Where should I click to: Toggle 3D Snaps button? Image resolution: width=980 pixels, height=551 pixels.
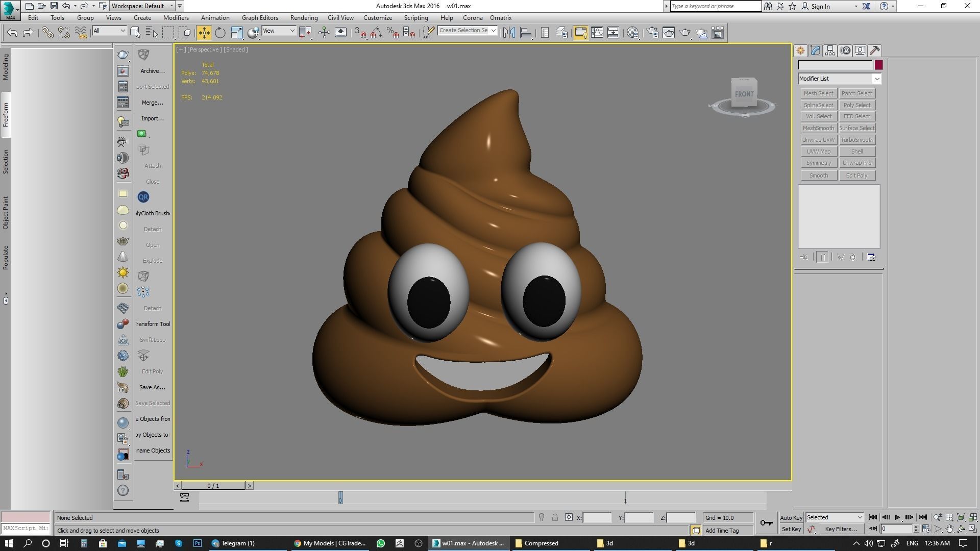[360, 33]
